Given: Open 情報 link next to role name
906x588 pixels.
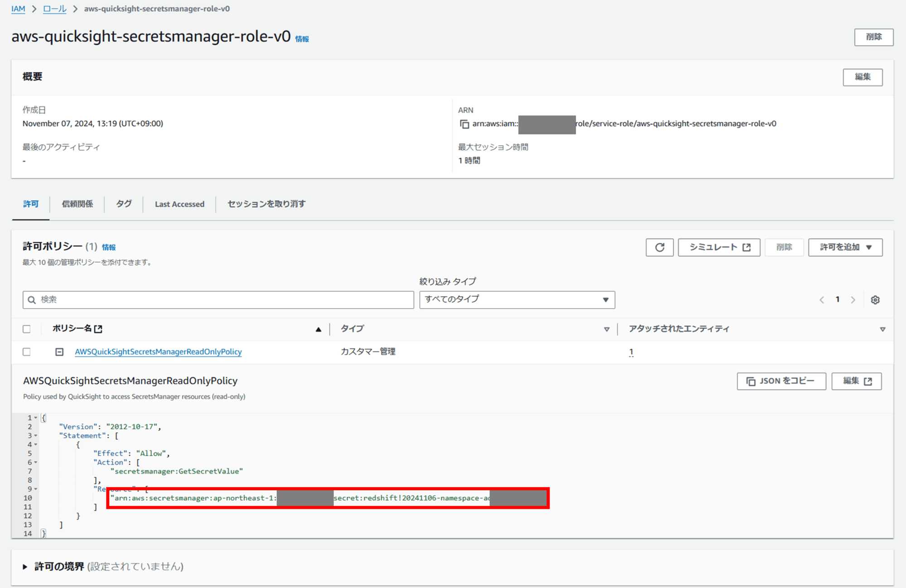Looking at the screenshot, I should [302, 39].
